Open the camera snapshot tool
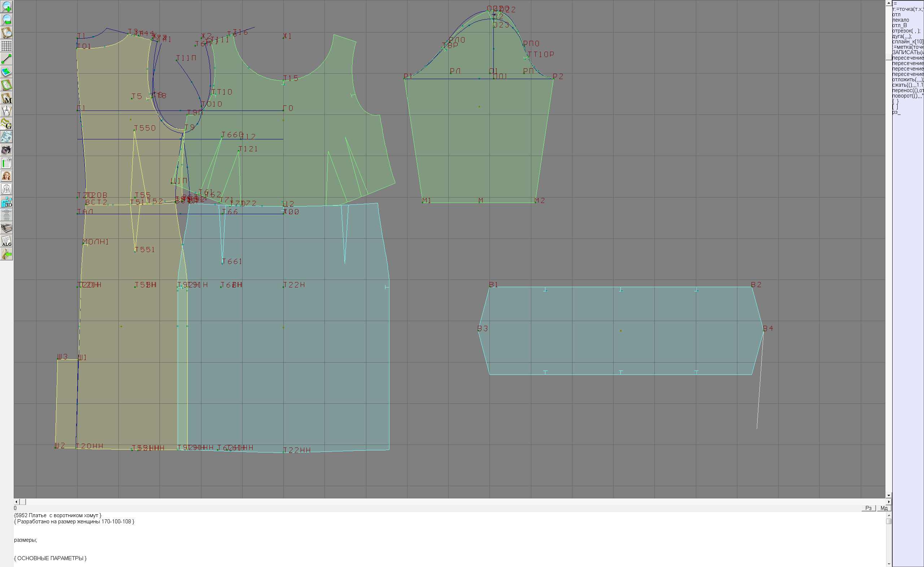Viewport: 924px width, 567px height. pos(6,150)
